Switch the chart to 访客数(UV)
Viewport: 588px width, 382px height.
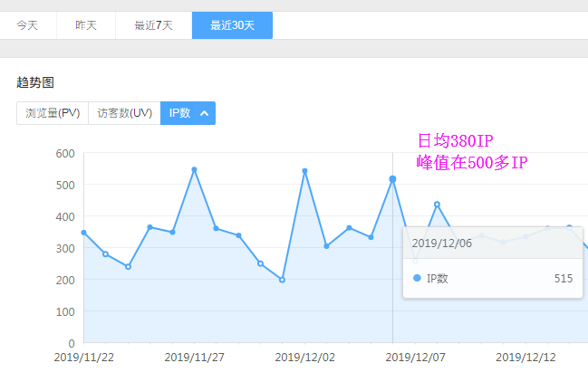(124, 113)
